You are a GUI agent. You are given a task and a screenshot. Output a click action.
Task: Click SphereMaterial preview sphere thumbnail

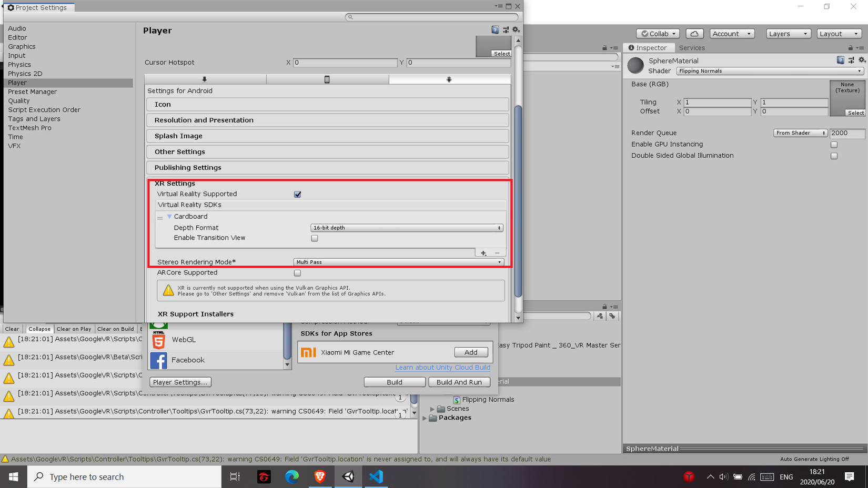(635, 65)
